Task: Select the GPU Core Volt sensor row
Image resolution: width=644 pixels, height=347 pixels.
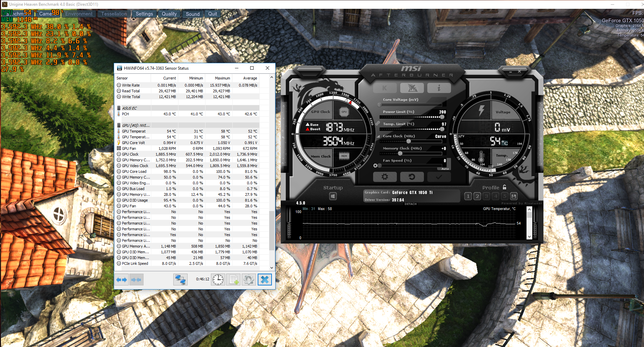Action: (x=188, y=143)
